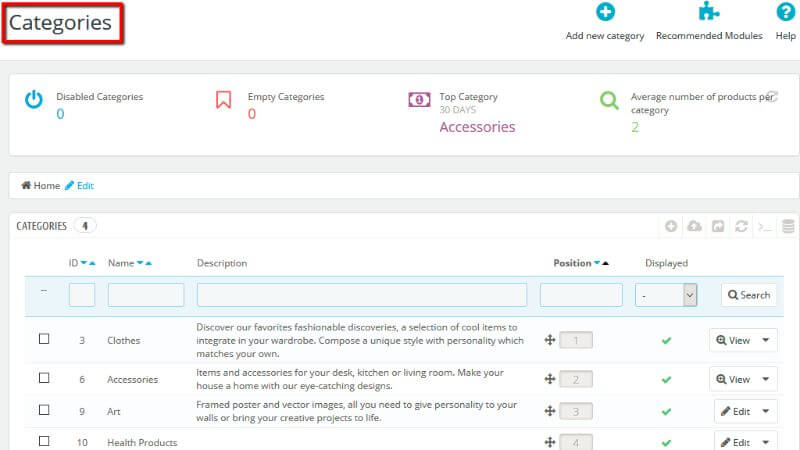Edit the Health Products category
The image size is (800, 450).
pyautogui.click(x=735, y=442)
